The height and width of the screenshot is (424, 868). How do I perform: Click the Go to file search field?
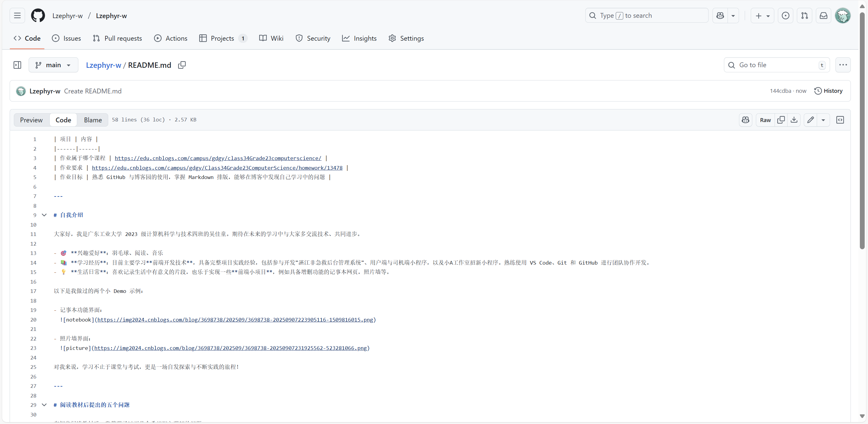[x=776, y=65]
